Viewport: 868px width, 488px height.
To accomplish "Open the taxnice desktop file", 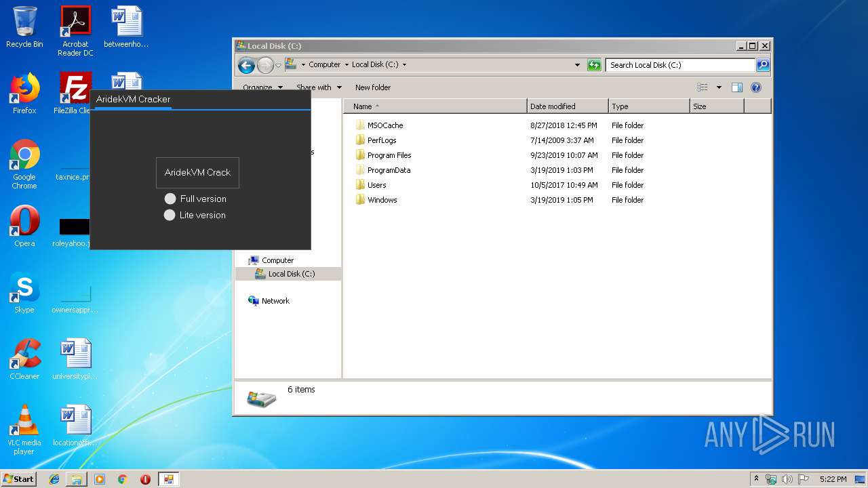I will (x=72, y=173).
